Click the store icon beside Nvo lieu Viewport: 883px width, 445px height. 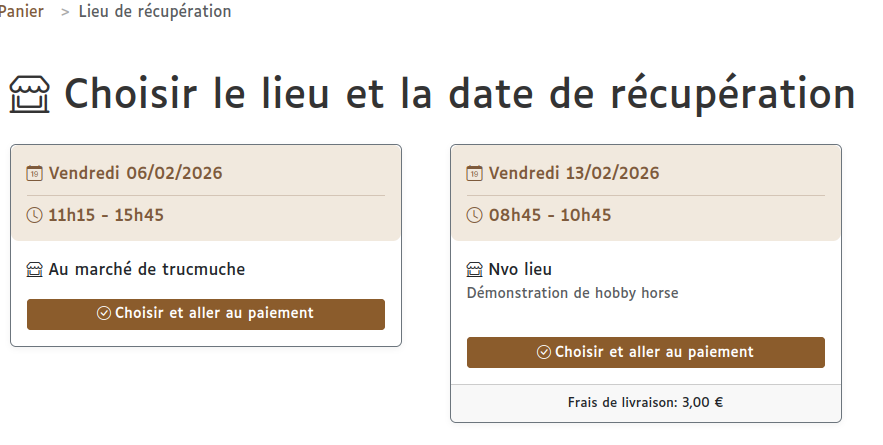[x=475, y=269]
